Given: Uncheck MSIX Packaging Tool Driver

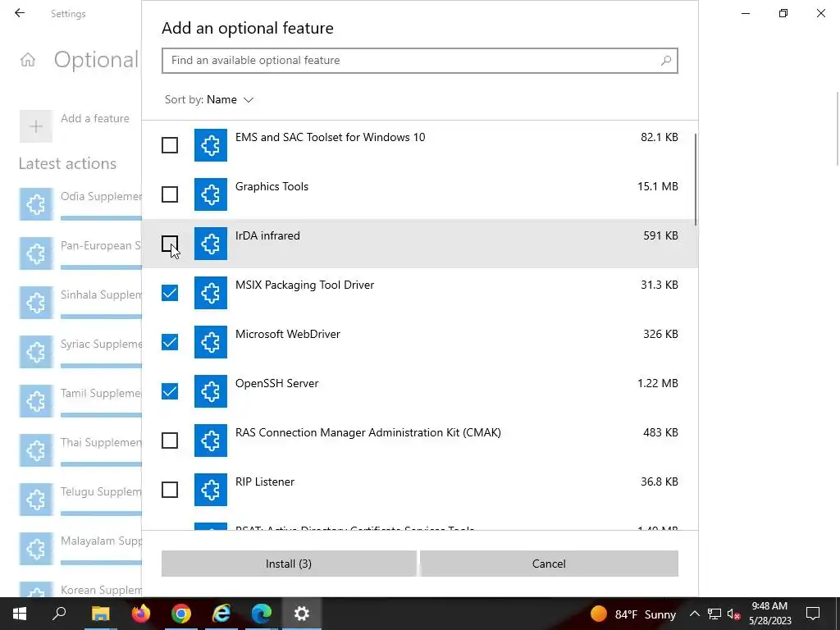Looking at the screenshot, I should point(170,293).
